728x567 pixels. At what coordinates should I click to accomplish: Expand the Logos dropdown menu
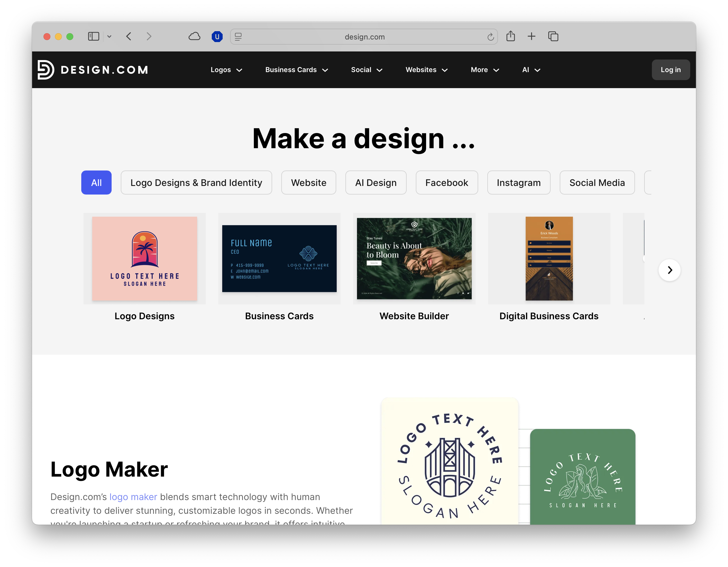point(226,70)
